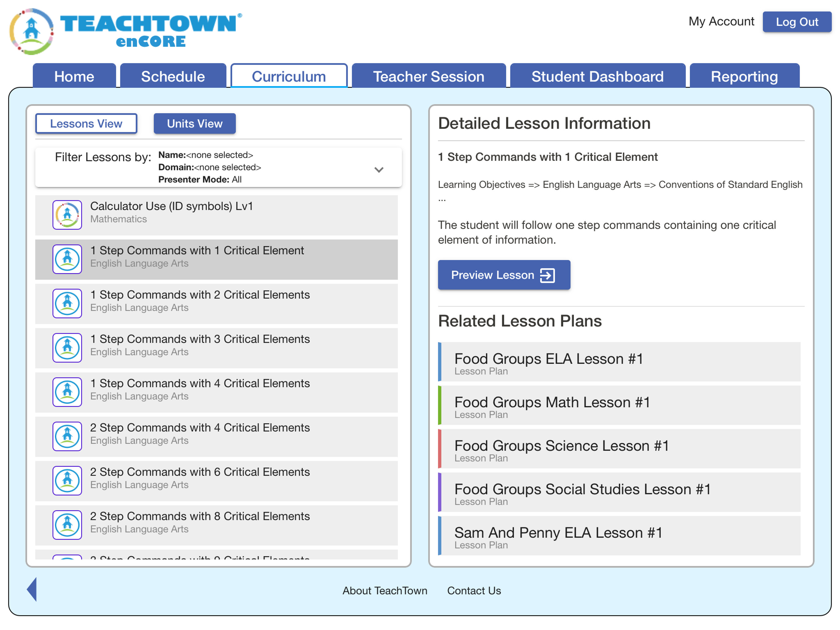Open the Teacher Session tab
This screenshot has width=840, height=630.
click(x=429, y=76)
